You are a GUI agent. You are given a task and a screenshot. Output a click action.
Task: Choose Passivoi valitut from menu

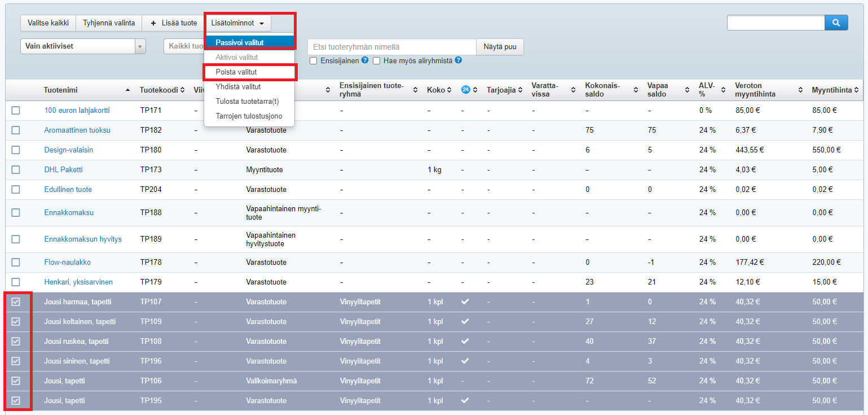pyautogui.click(x=240, y=42)
